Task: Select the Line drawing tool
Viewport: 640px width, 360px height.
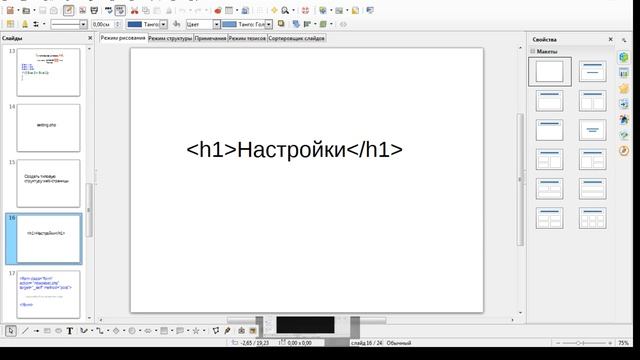Action: 25,331
